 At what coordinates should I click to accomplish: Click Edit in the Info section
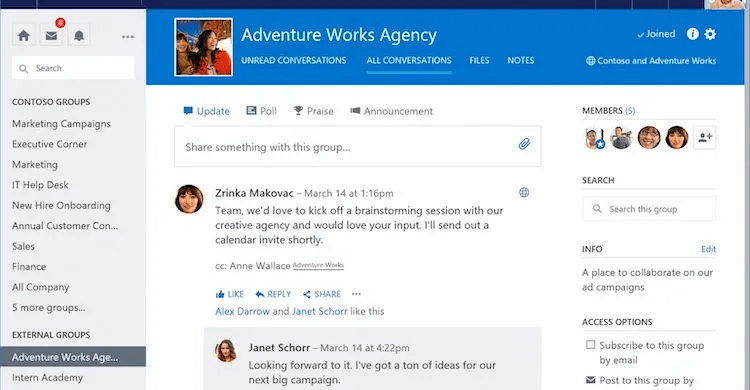pyautogui.click(x=708, y=249)
